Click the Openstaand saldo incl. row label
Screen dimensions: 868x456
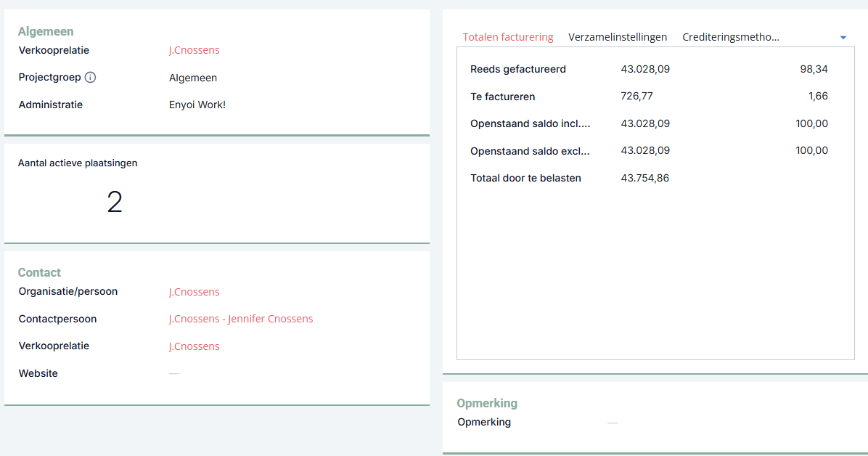tap(530, 123)
